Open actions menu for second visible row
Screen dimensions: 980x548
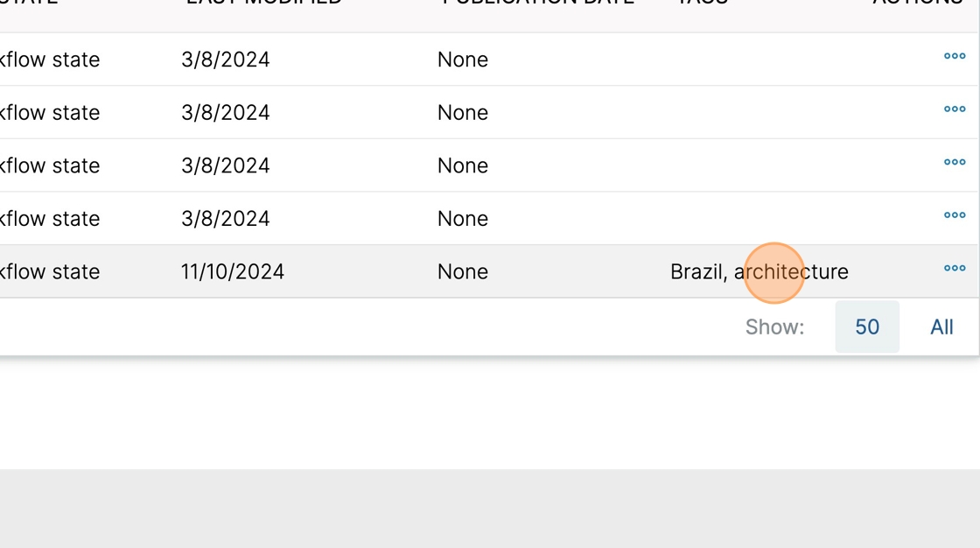(x=955, y=109)
